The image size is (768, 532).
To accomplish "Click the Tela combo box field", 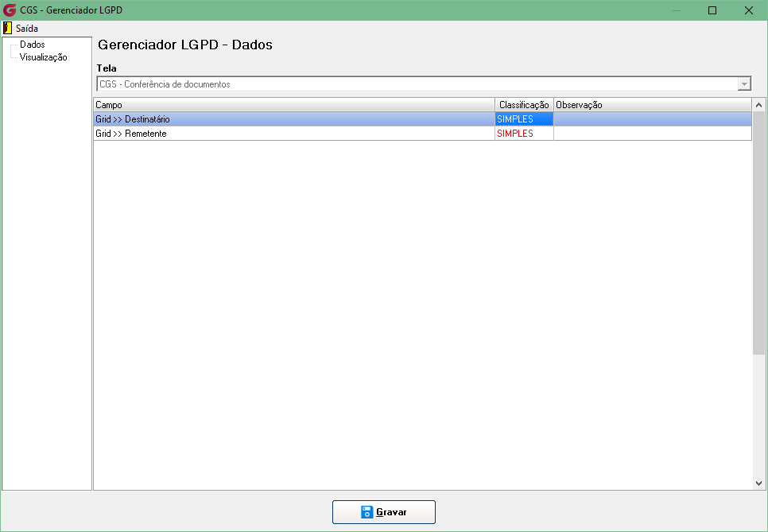I will coord(424,84).
